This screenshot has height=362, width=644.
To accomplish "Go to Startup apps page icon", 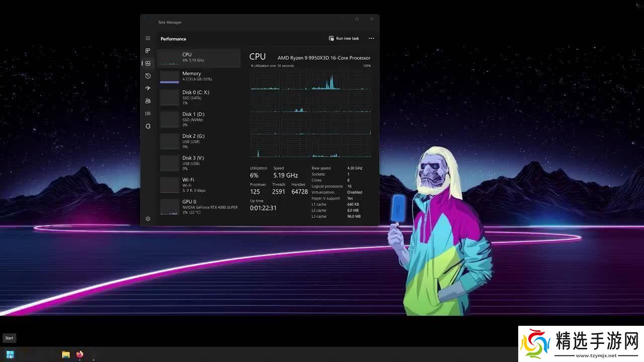I will 148,88.
